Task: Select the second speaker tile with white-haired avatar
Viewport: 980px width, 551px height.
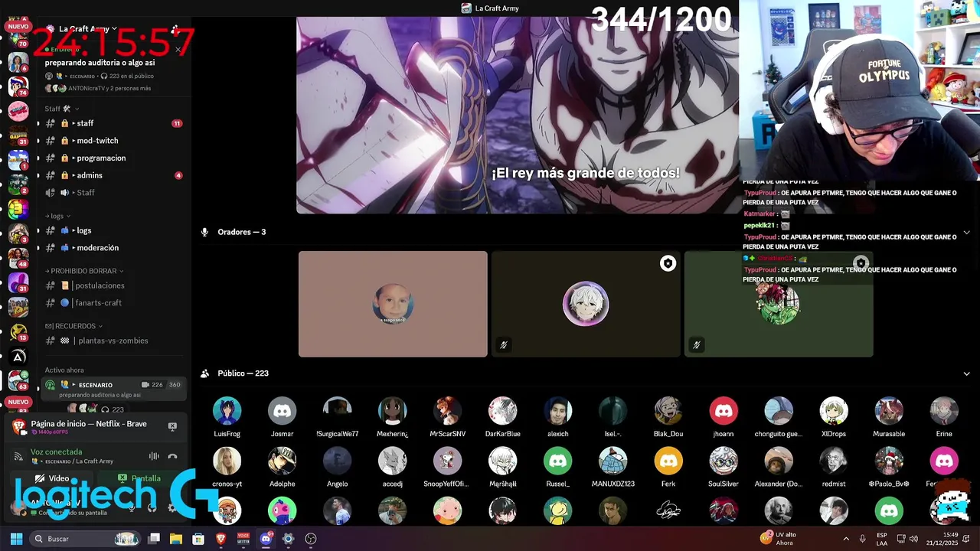Action: click(586, 304)
